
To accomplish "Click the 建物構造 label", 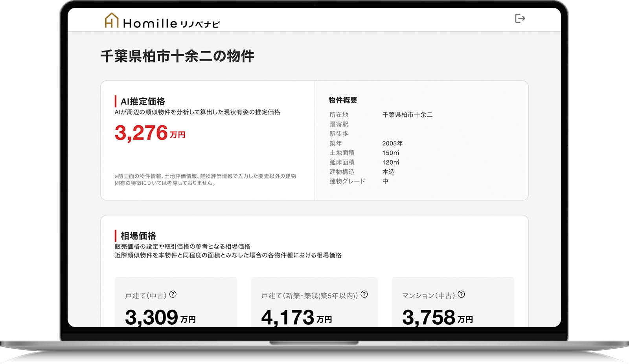I will coord(342,172).
